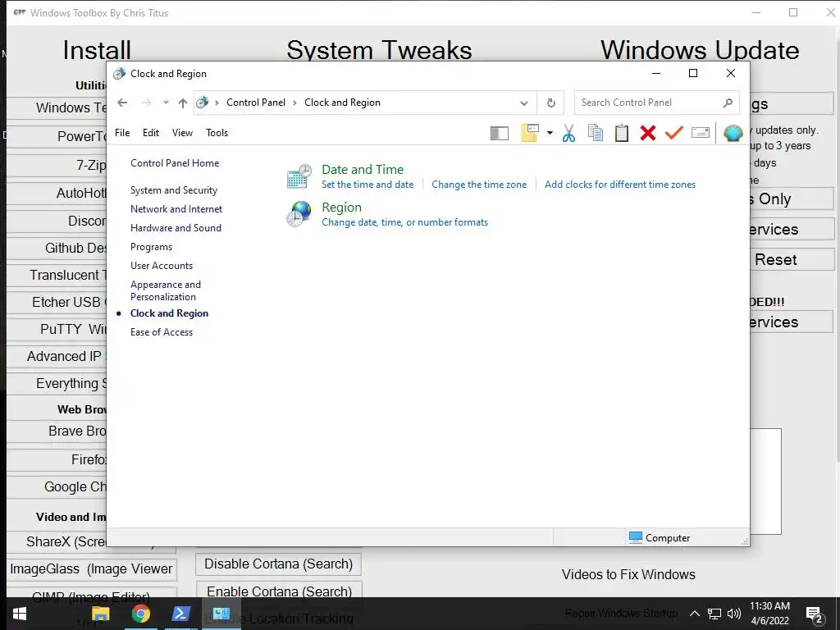Click Computer in the status bar
The image size is (840, 630).
point(660,537)
